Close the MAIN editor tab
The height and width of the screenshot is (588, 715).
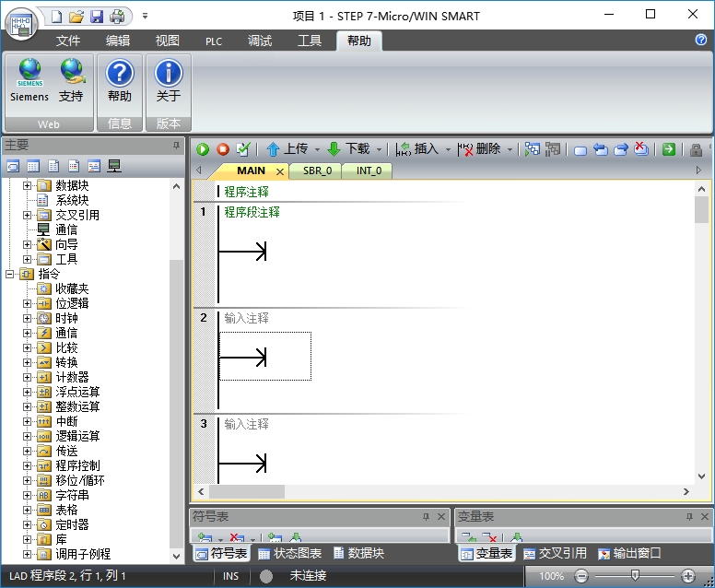(280, 171)
